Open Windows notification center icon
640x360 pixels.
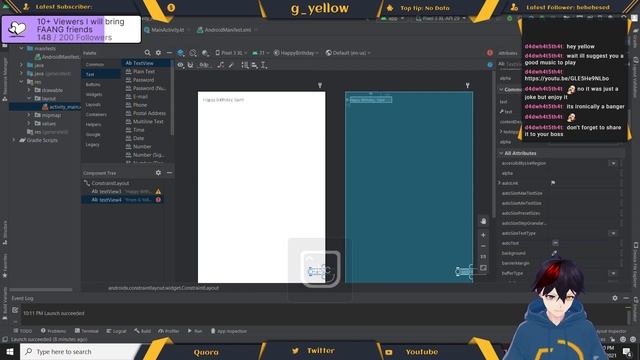(627, 351)
